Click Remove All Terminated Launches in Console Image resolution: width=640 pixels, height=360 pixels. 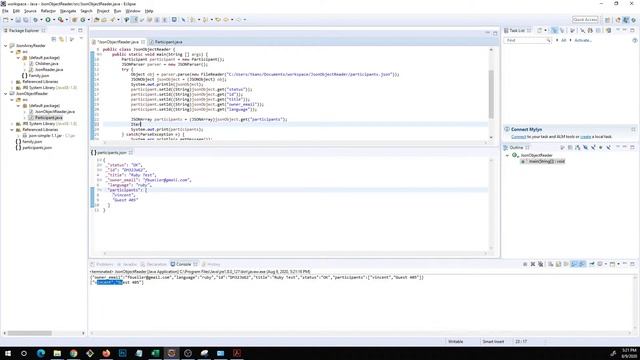point(540,264)
